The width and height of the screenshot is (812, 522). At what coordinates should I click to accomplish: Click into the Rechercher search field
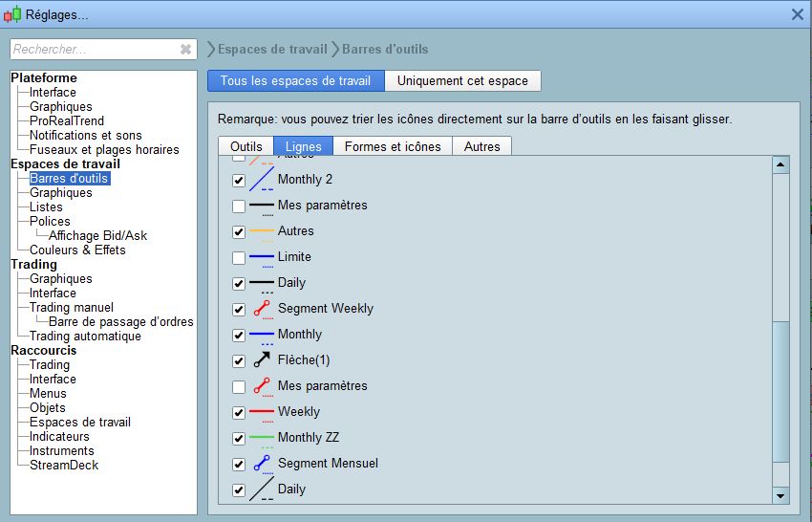pos(94,49)
